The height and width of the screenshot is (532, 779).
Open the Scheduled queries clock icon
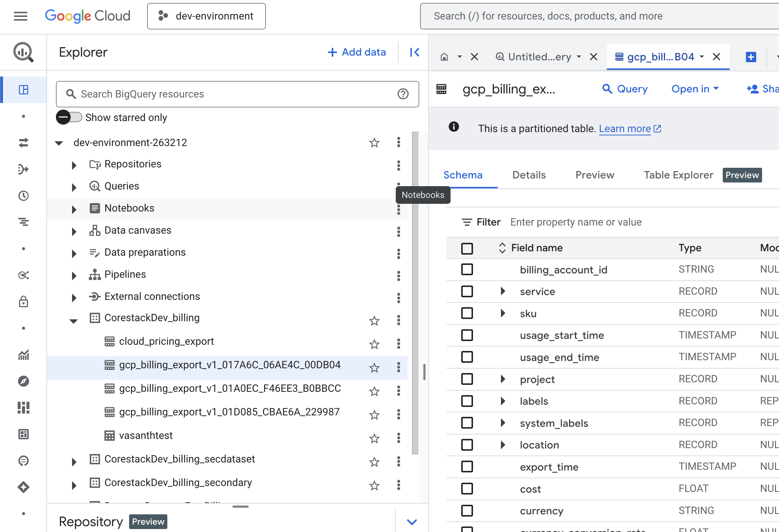click(24, 196)
